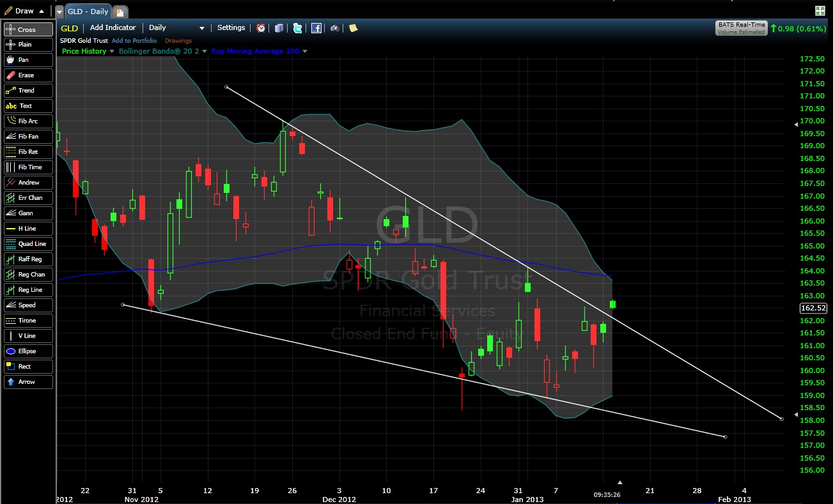
Task: Select the Raff Reg tool
Action: 27,259
